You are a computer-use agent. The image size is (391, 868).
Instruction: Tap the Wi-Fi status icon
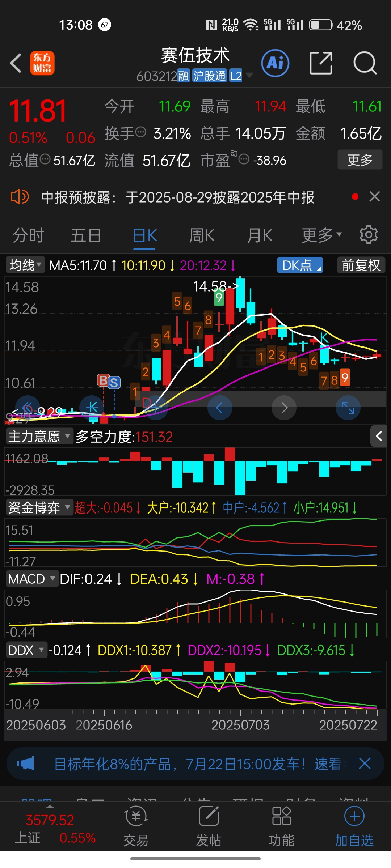coord(251,25)
